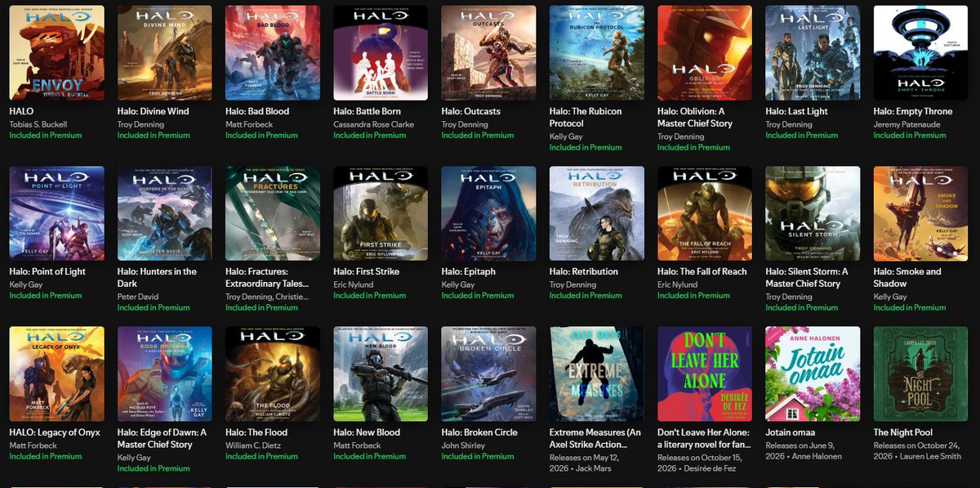
Task: Click 'Halo: Oblivion: A Master Chief Story' title
Action: coord(695,117)
